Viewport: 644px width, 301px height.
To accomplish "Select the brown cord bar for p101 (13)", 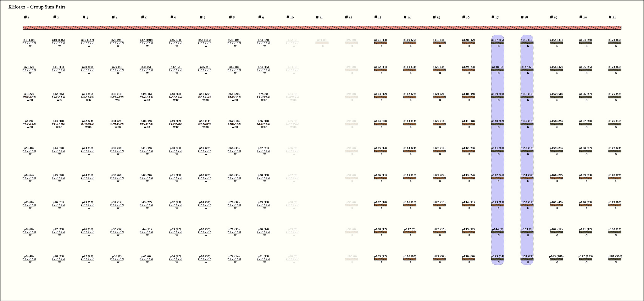I will (380, 43).
